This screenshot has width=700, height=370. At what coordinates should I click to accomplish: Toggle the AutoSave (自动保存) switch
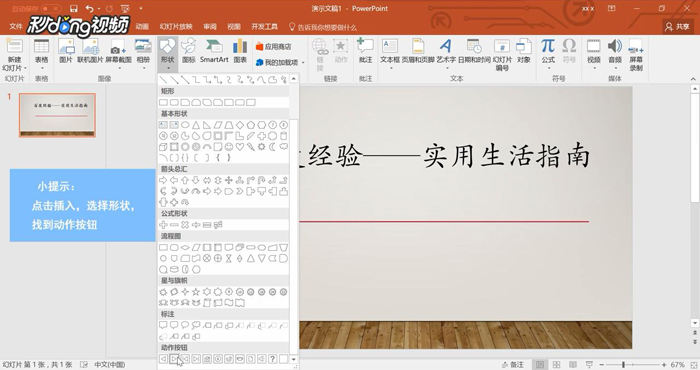pyautogui.click(x=51, y=8)
